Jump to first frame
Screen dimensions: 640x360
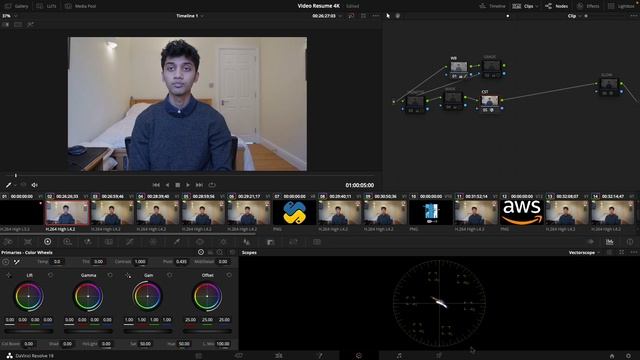coord(156,185)
